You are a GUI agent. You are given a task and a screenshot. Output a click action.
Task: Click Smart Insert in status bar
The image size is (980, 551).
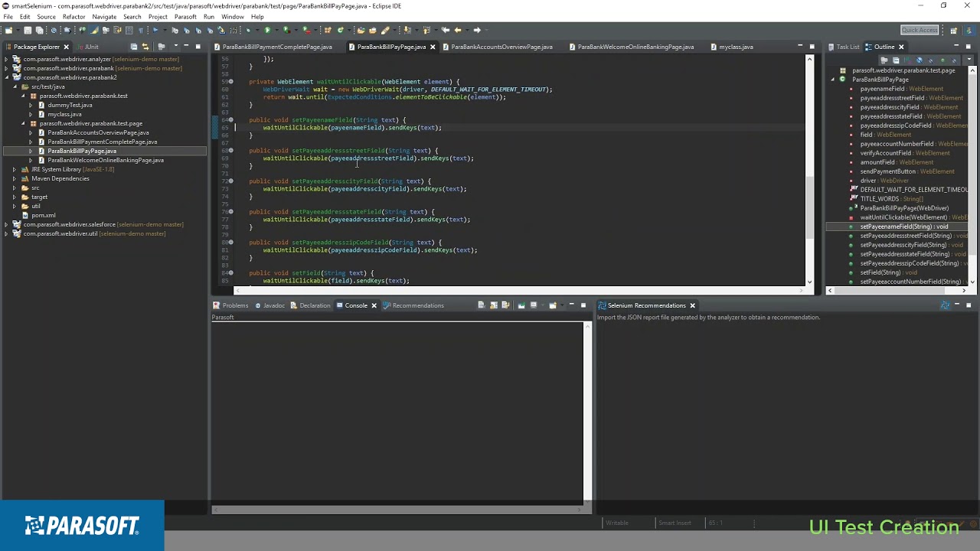[x=675, y=523]
